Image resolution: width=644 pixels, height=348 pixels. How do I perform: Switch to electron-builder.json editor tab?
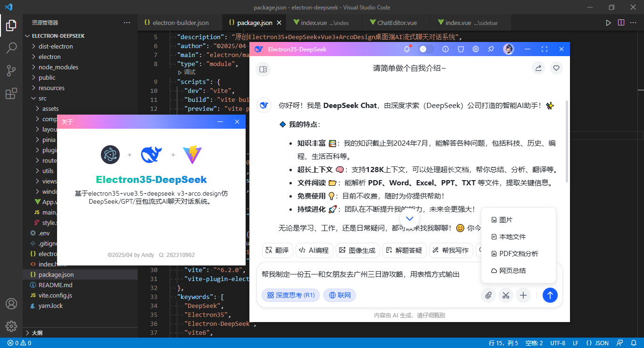click(180, 23)
